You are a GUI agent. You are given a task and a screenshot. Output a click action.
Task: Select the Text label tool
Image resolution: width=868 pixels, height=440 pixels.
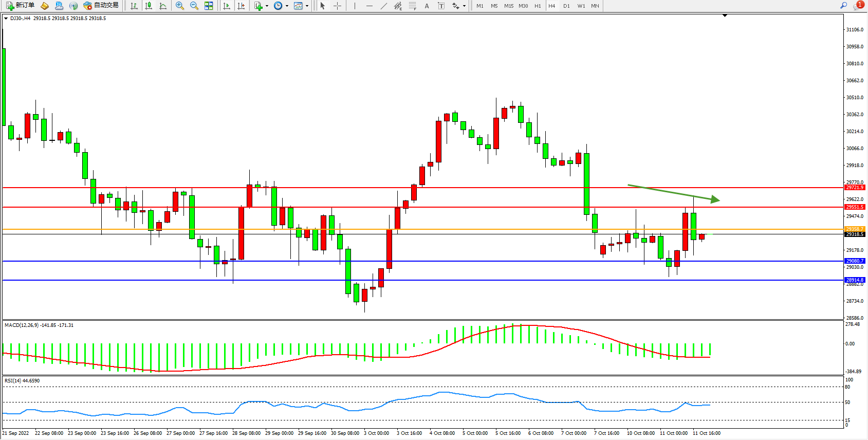[441, 6]
